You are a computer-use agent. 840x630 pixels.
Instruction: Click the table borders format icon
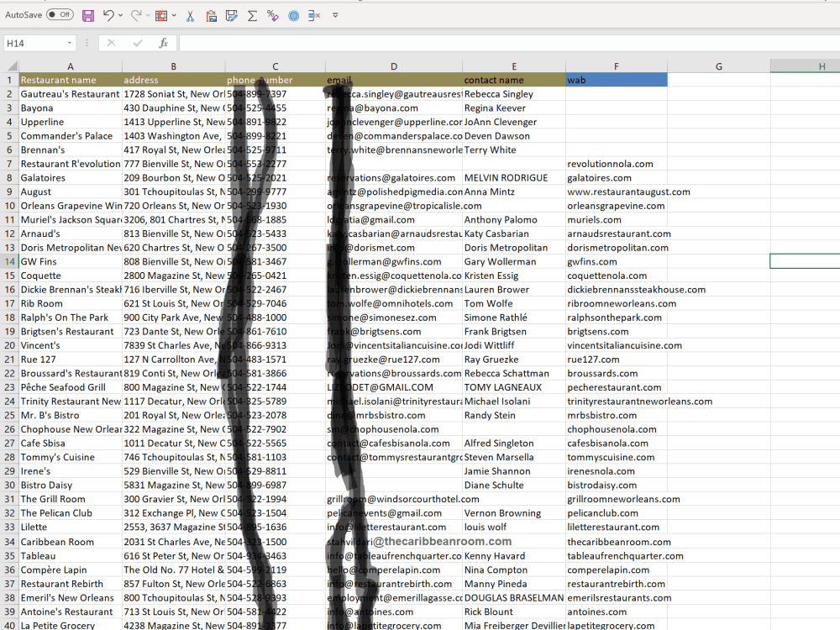point(161,16)
